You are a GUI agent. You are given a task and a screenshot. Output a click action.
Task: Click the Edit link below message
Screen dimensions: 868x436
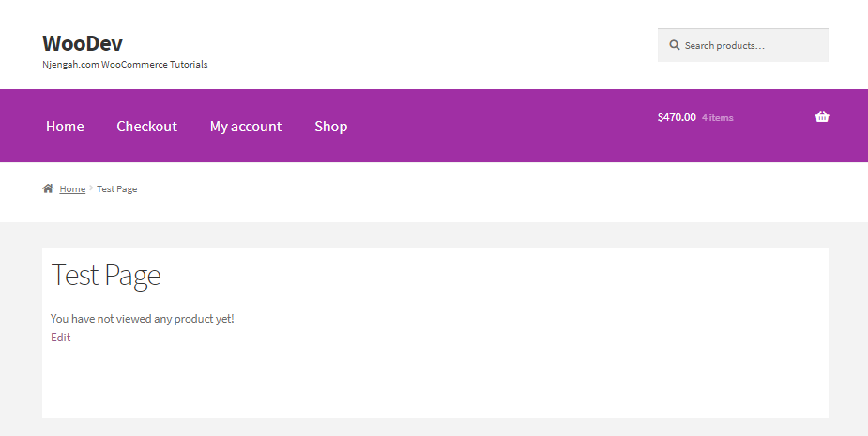tap(60, 337)
